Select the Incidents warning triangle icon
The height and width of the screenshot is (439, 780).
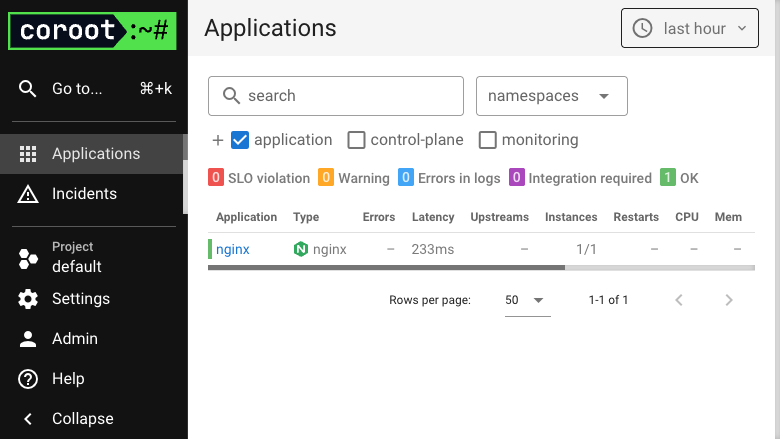28,194
